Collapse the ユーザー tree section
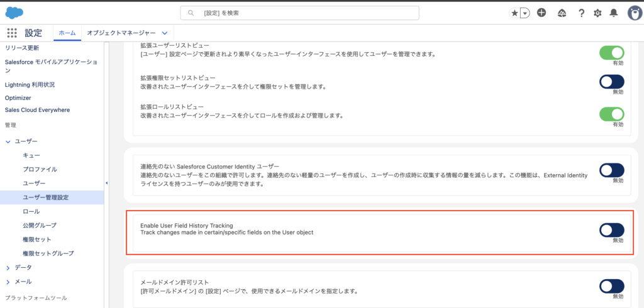This screenshot has height=308, width=644. click(x=8, y=141)
